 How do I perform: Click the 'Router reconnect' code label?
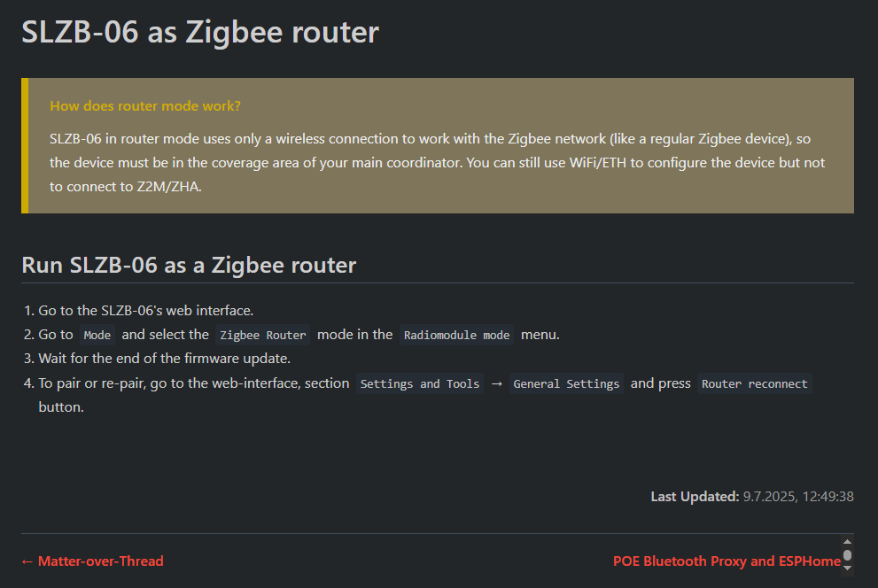coord(754,383)
